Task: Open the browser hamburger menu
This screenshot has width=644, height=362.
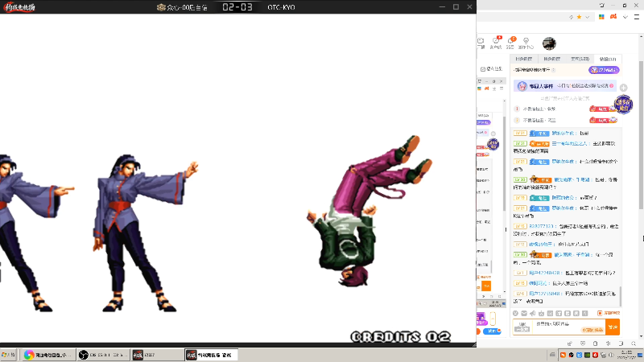Action: (637, 17)
